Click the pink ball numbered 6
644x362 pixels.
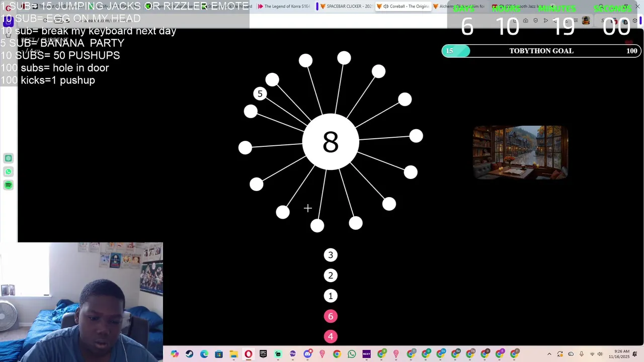(x=331, y=316)
